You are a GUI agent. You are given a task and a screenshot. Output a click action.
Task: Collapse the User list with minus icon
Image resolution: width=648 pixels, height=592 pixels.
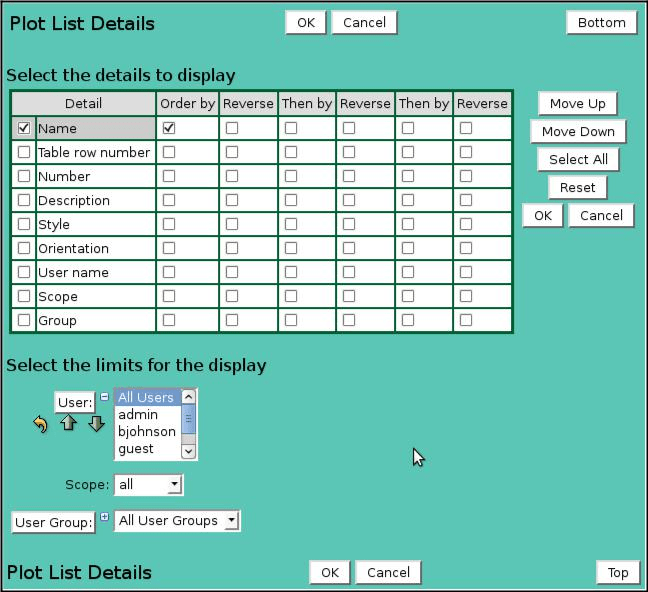(x=105, y=397)
